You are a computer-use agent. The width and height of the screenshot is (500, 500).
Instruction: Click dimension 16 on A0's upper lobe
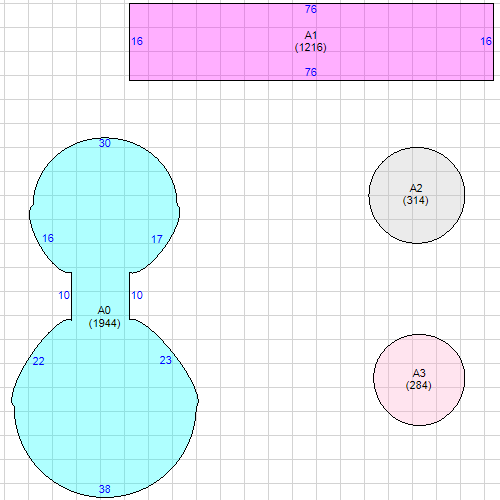[48, 238]
